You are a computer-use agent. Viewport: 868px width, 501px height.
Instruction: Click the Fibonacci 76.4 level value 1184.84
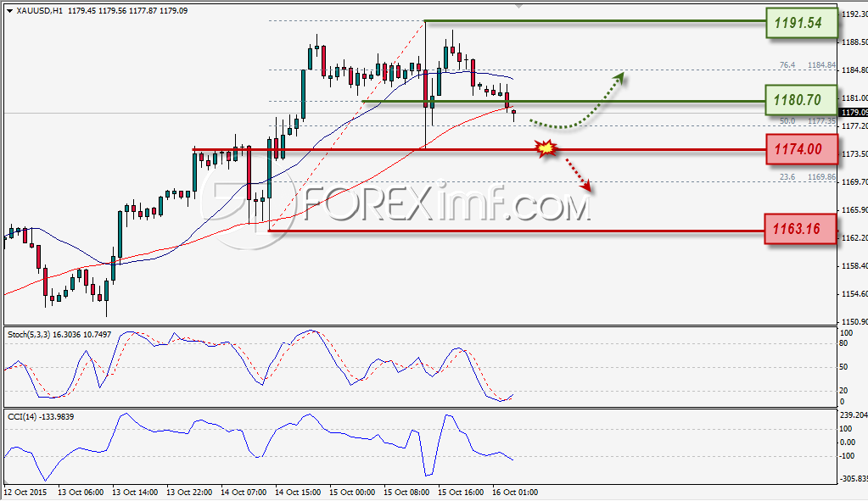click(821, 65)
